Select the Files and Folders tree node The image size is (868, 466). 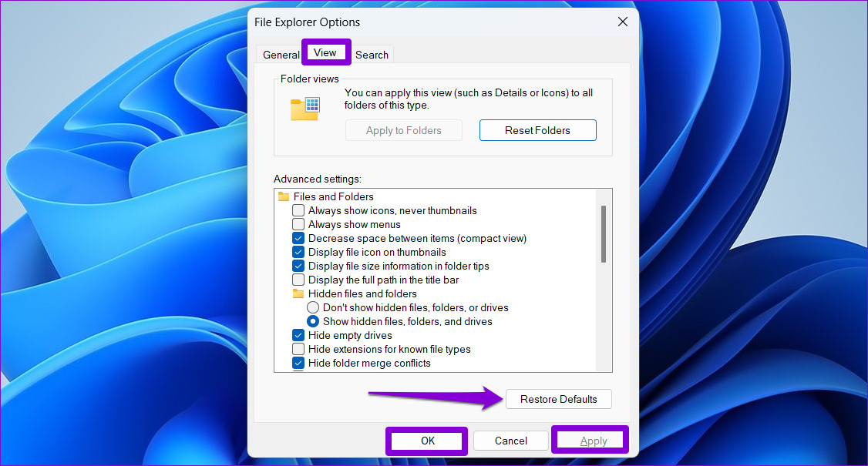tap(333, 196)
